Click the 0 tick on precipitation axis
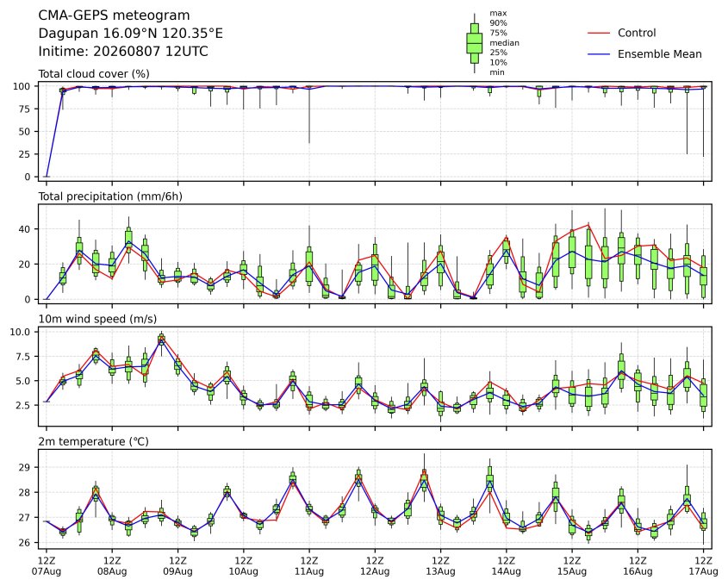Screen dimensions: 728x586 [x=28, y=300]
